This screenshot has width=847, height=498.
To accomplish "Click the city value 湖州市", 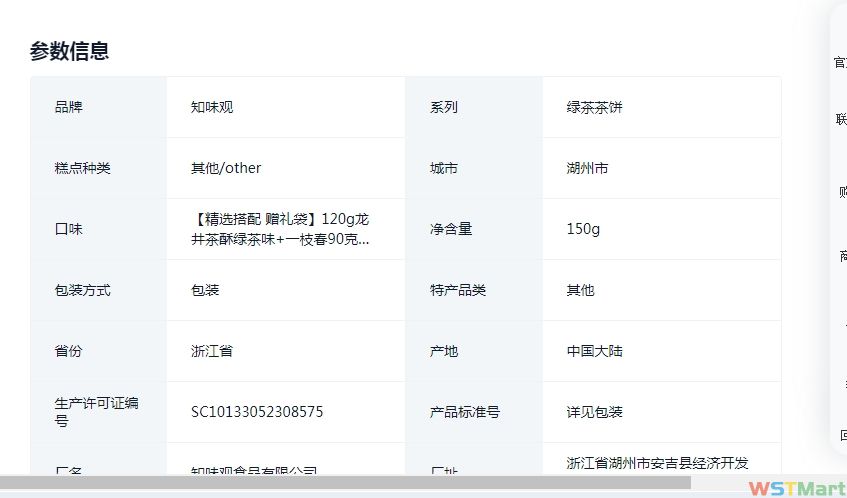I will point(587,168).
